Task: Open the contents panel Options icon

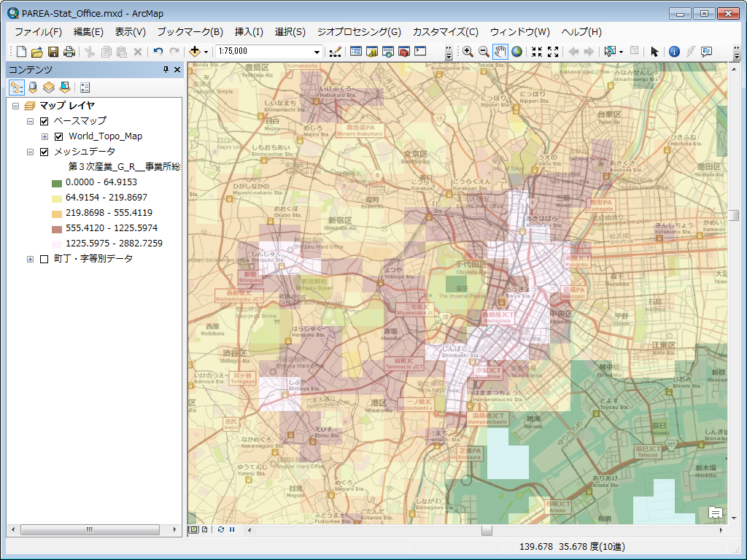Action: point(85,87)
